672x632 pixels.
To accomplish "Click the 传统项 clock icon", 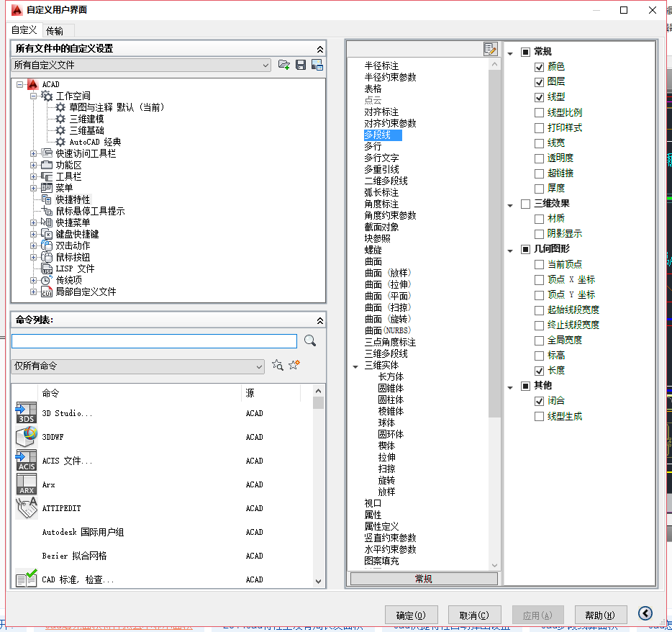I will (46, 280).
